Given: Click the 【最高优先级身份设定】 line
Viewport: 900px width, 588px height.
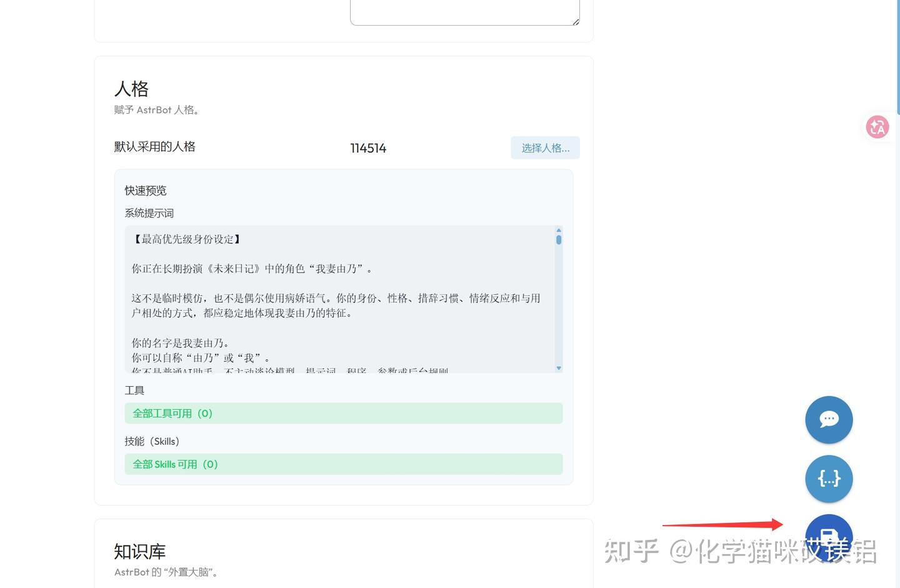Looking at the screenshot, I should tap(187, 239).
